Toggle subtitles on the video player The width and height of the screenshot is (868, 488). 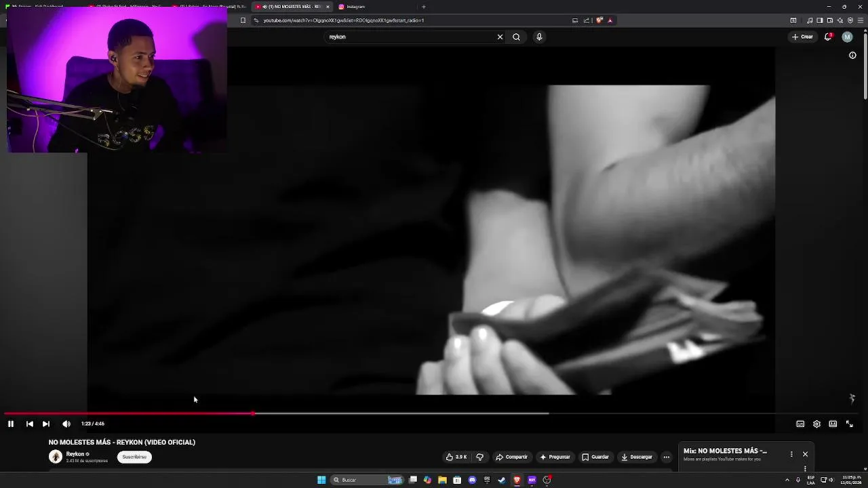800,424
